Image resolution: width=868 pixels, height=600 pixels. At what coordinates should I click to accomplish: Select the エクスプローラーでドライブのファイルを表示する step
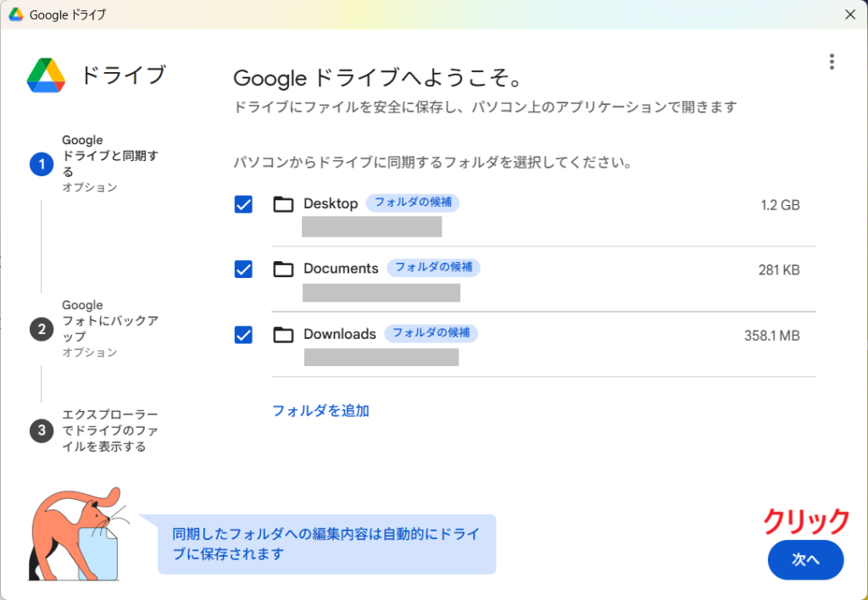coord(109,431)
